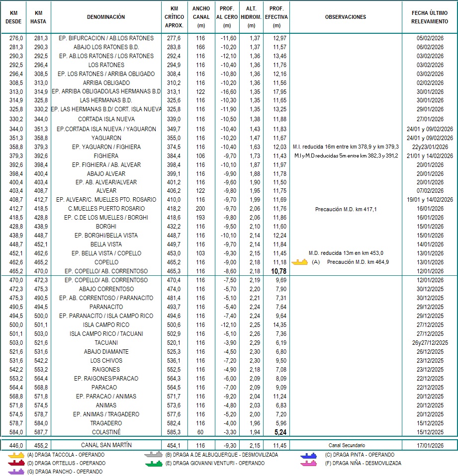Click the yellow Draga Taccola legend icon
This screenshot has width=458, height=476.
click(x=16, y=455)
